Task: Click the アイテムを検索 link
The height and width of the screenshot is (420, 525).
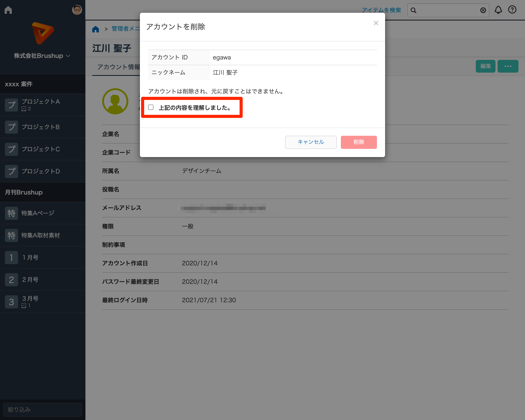Action: (x=381, y=10)
